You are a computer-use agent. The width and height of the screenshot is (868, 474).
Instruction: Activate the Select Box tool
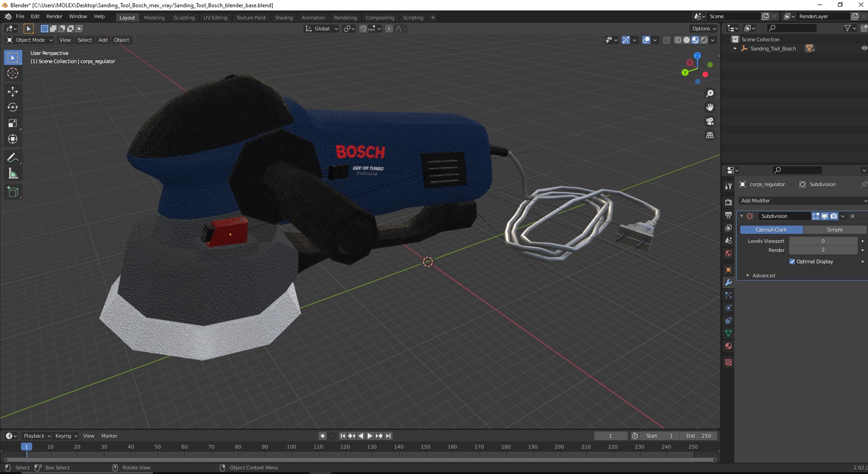tap(13, 58)
